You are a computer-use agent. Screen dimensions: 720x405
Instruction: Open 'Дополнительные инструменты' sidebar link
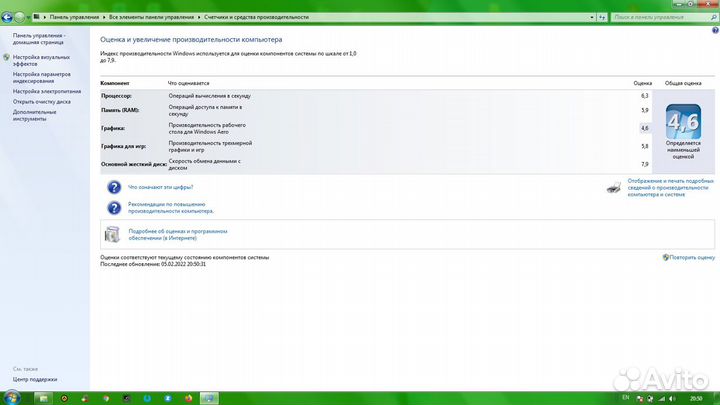[34, 115]
